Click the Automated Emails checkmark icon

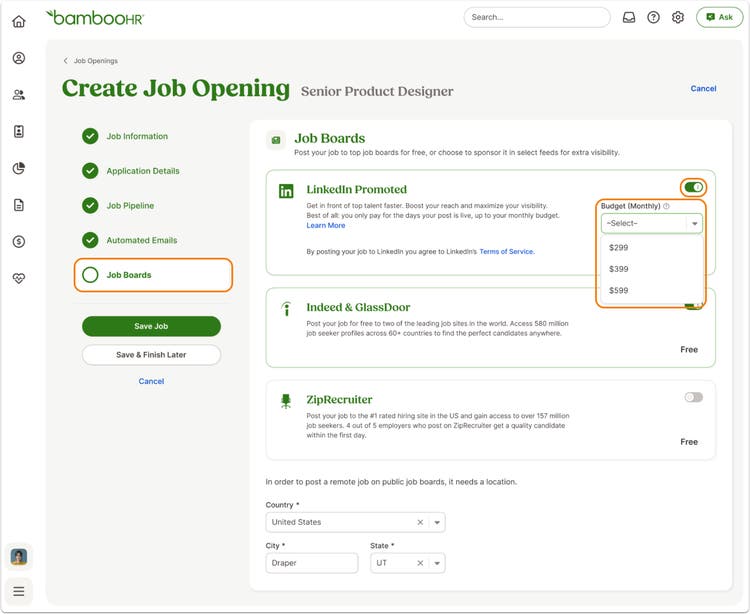point(90,240)
